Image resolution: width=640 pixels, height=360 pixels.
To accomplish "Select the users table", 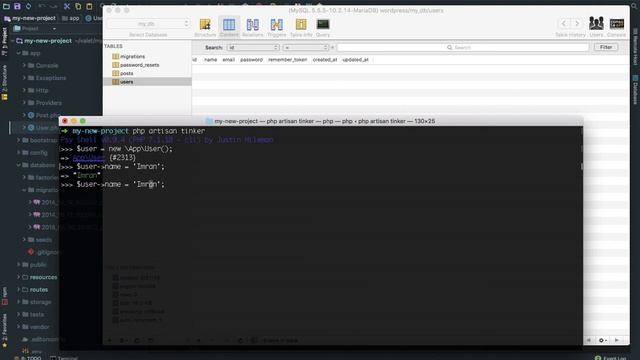I will pyautogui.click(x=147, y=82).
